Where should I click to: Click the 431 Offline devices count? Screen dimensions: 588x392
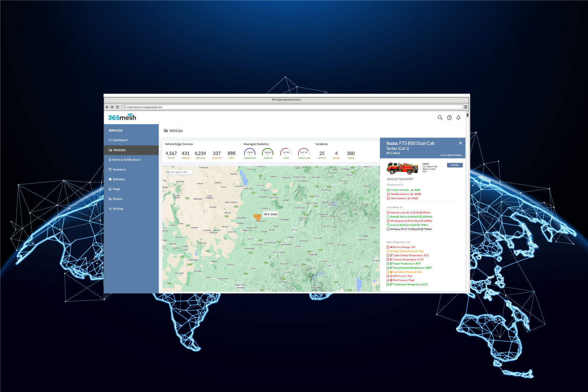(185, 154)
